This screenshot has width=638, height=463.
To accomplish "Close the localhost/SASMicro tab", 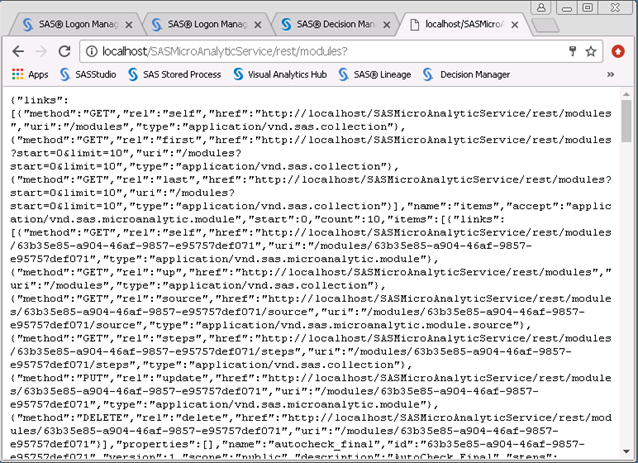I will tap(515, 25).
